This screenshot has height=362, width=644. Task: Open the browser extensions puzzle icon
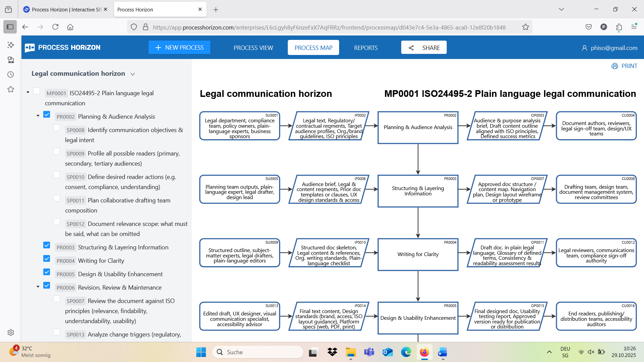(x=619, y=27)
